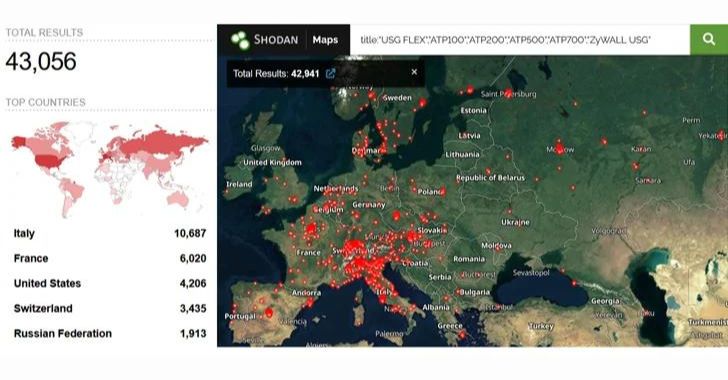This screenshot has height=380, width=728.
Task: Close the Total Results popup
Action: click(x=414, y=72)
